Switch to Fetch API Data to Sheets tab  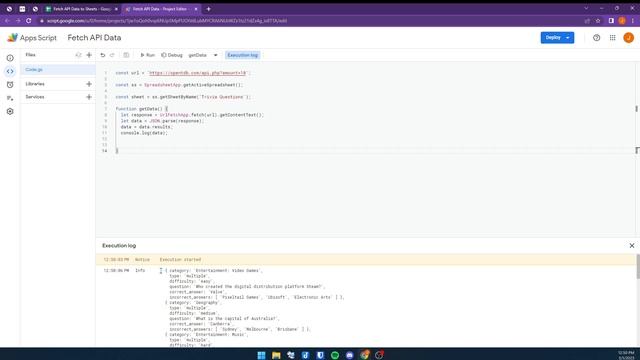tap(81, 9)
